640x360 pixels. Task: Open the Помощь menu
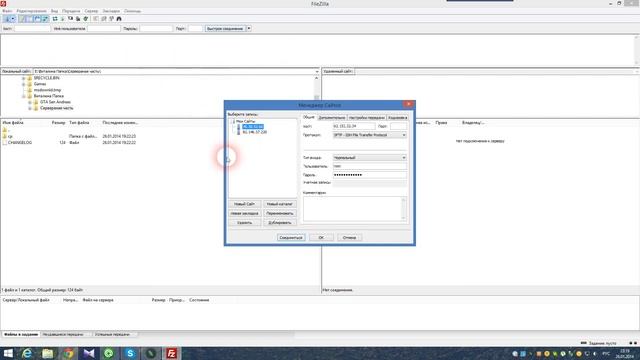[x=132, y=11]
